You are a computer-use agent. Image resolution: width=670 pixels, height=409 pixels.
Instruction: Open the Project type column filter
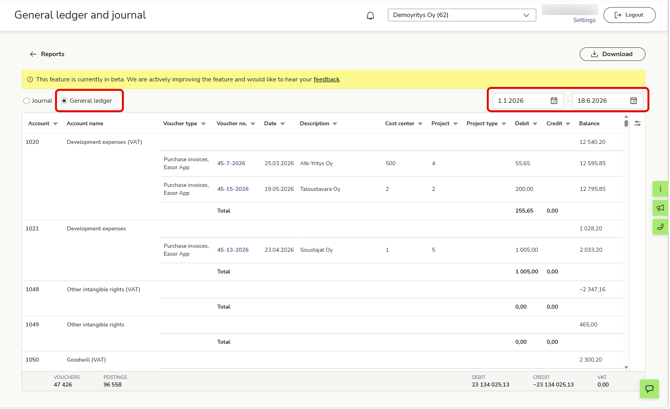[x=504, y=124]
